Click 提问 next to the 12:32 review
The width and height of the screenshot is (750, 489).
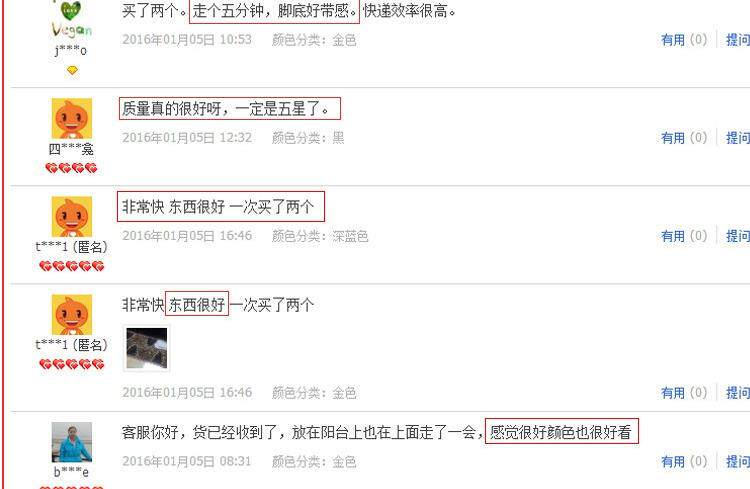click(x=738, y=138)
